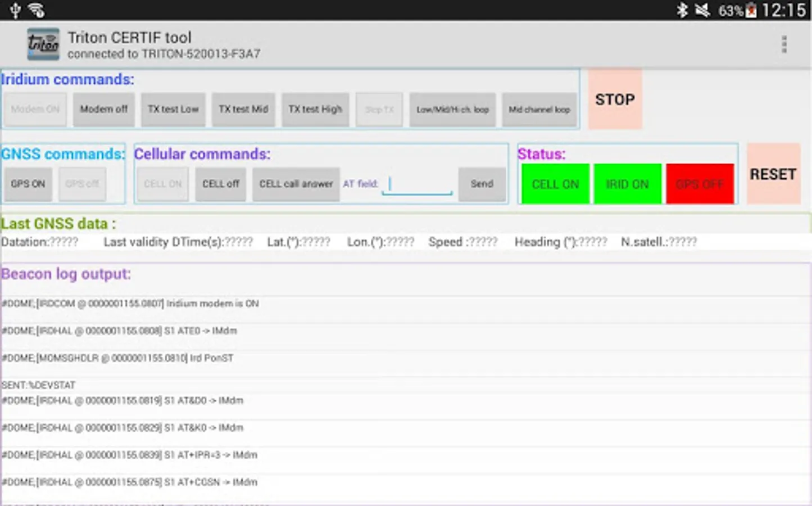
Task: Send the AT command
Action: [x=482, y=184]
